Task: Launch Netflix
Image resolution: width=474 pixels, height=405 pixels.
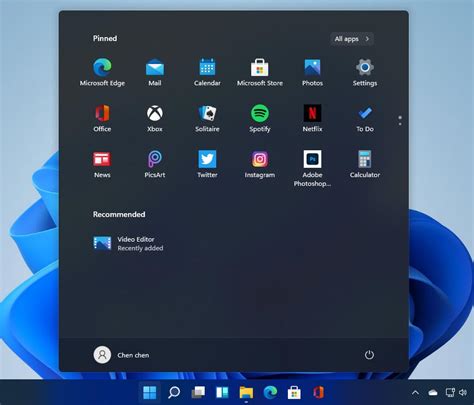Action: (x=312, y=118)
